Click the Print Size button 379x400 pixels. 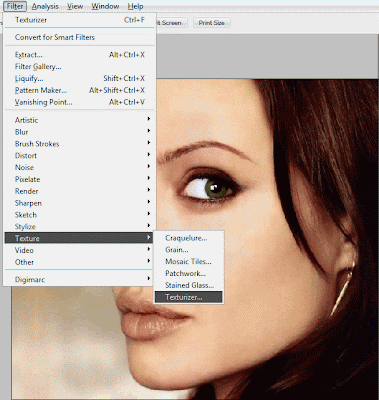click(x=212, y=23)
